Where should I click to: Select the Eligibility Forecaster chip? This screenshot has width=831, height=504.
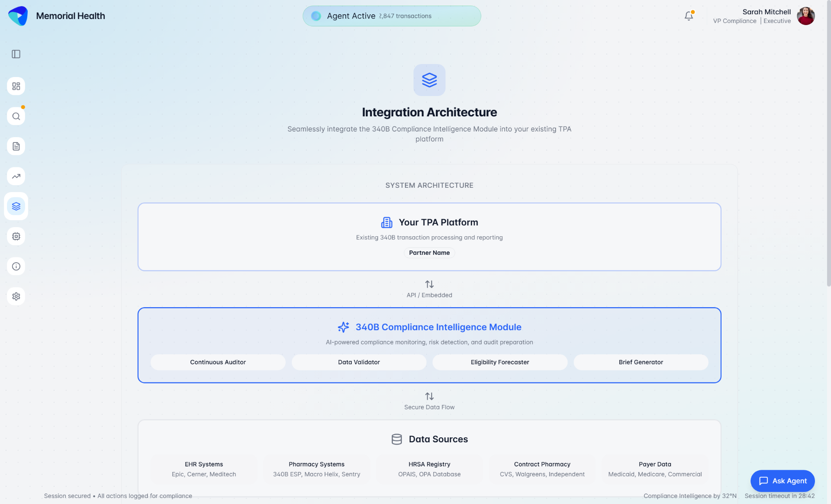coord(500,362)
